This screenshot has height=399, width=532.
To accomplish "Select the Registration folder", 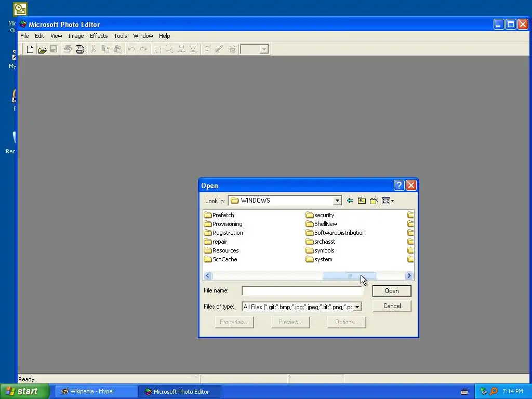I will click(223, 233).
